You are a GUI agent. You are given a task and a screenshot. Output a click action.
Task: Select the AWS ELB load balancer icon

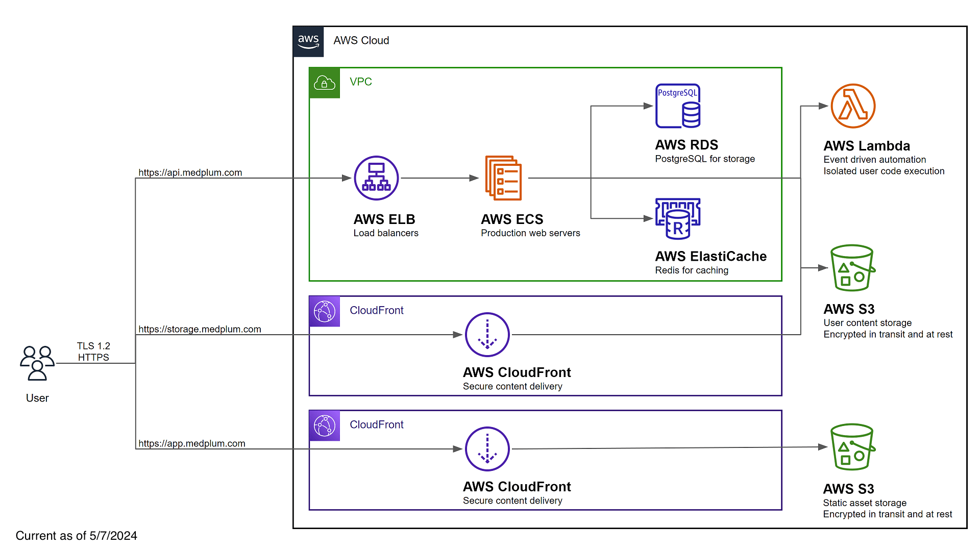click(376, 178)
